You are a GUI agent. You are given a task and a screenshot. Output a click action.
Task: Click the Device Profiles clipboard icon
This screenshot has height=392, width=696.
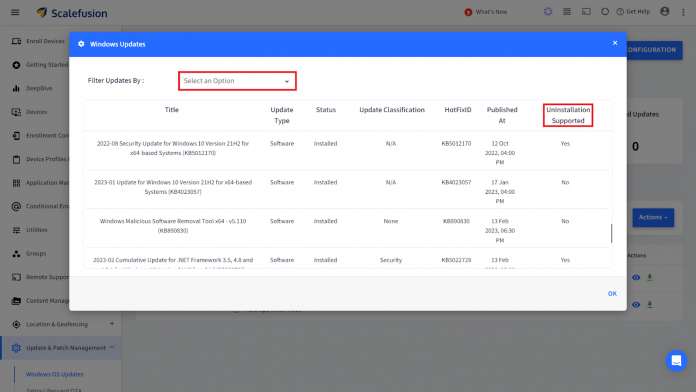tap(16, 159)
